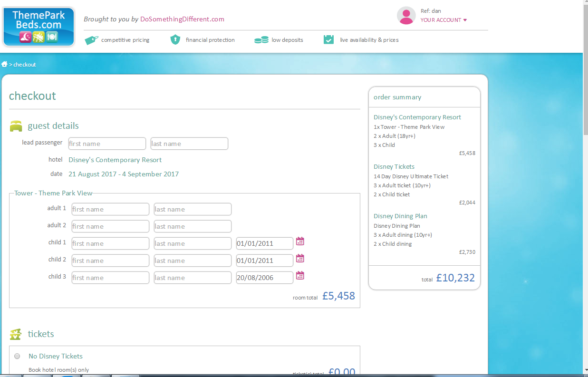Click child 3 last name field
This screenshot has height=377, width=588.
tap(193, 278)
